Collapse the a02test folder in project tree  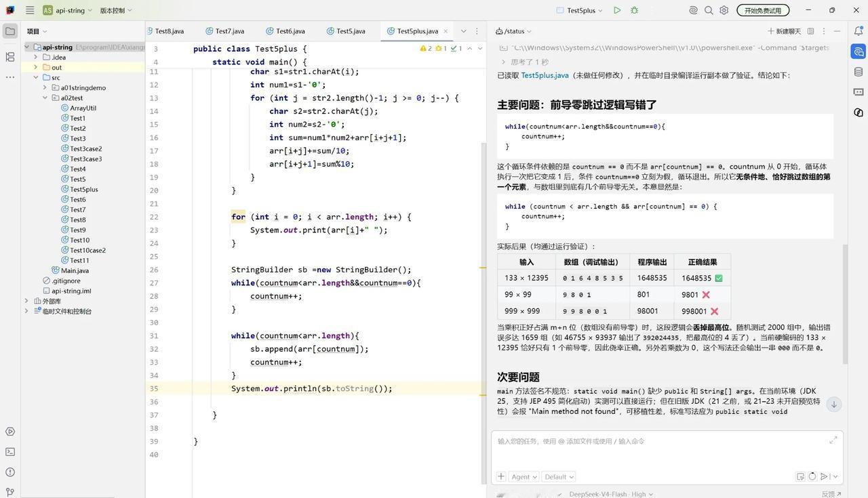[45, 98]
